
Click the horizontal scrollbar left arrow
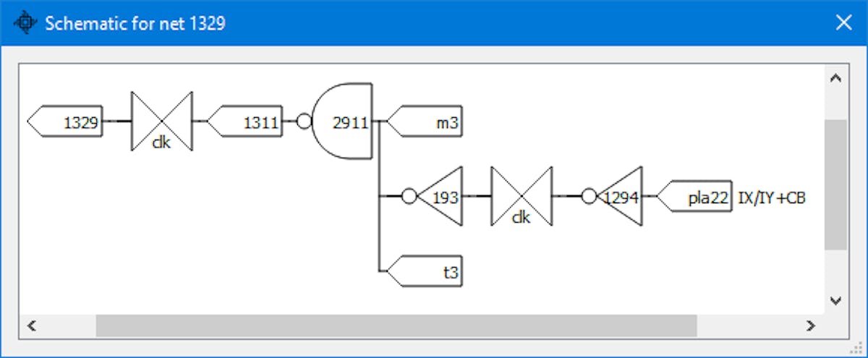click(31, 325)
